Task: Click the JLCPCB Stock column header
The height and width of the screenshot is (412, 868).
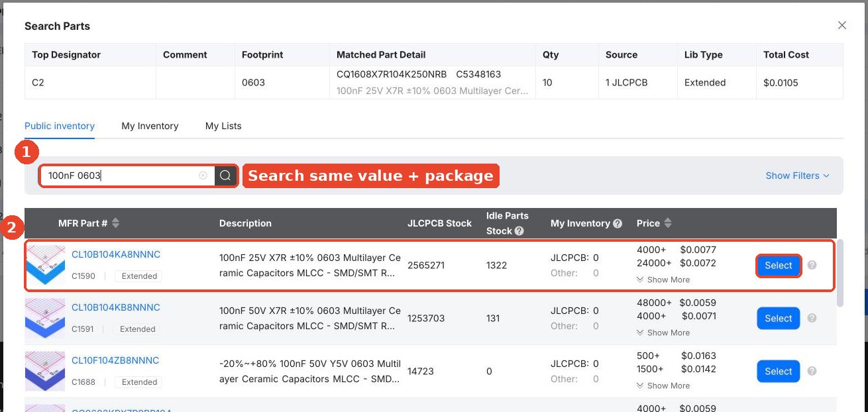Action: [x=439, y=223]
